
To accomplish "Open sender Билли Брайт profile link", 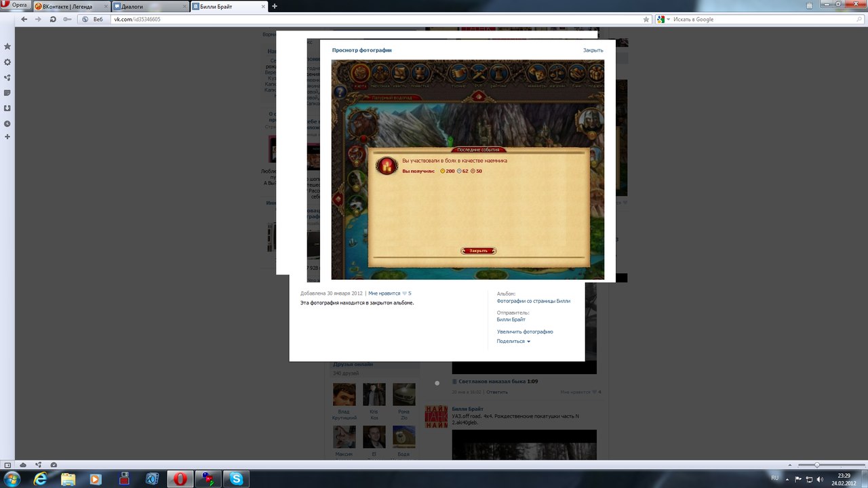I will click(511, 319).
